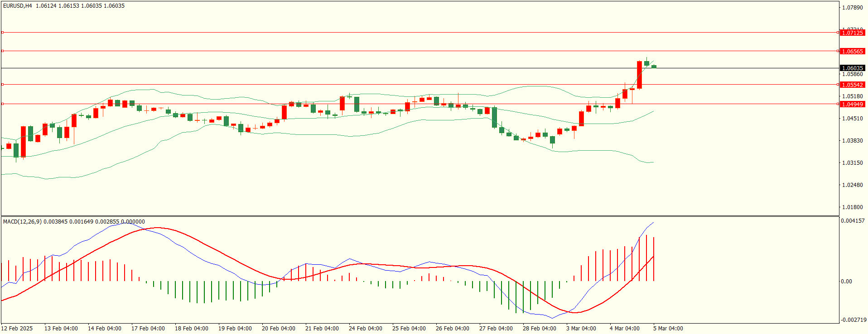This screenshot has width=868, height=334.
Task: Click the 1.05180 price scale value
Action: 853,96
